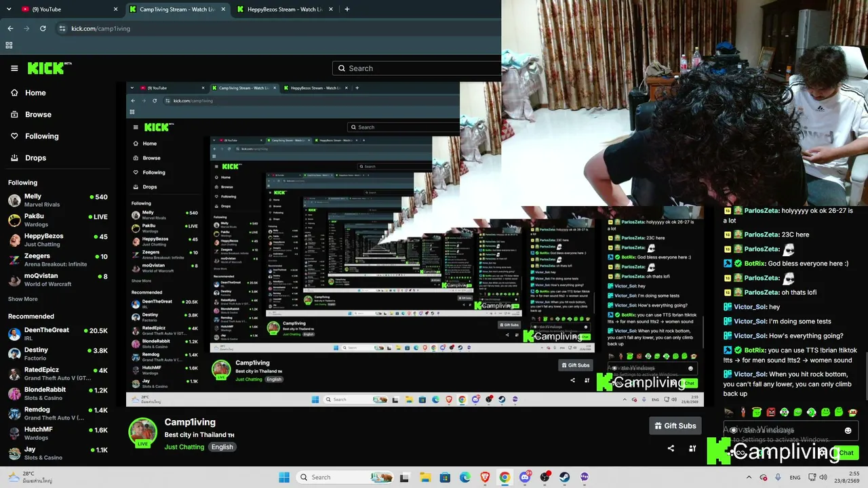
Task: Open moQvistan channel in Following list
Action: [x=58, y=280]
